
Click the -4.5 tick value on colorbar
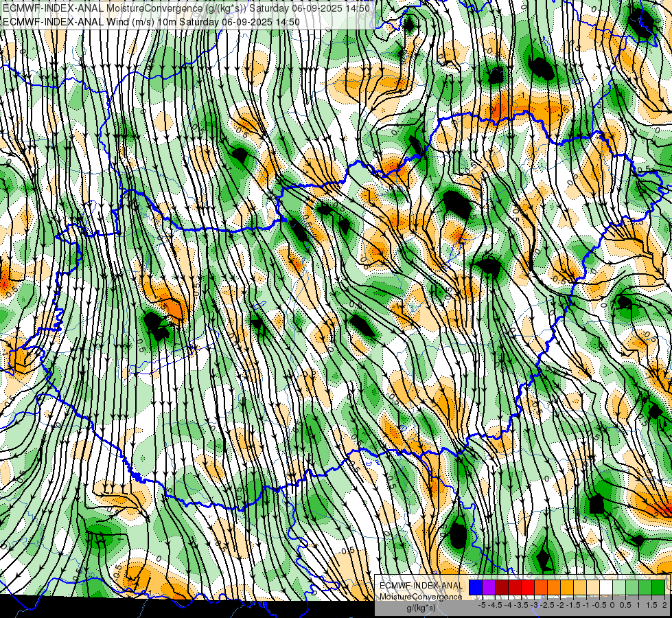click(495, 605)
